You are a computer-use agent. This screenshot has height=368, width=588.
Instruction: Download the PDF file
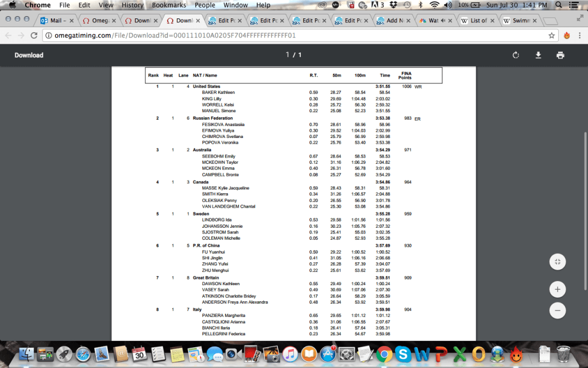(538, 55)
